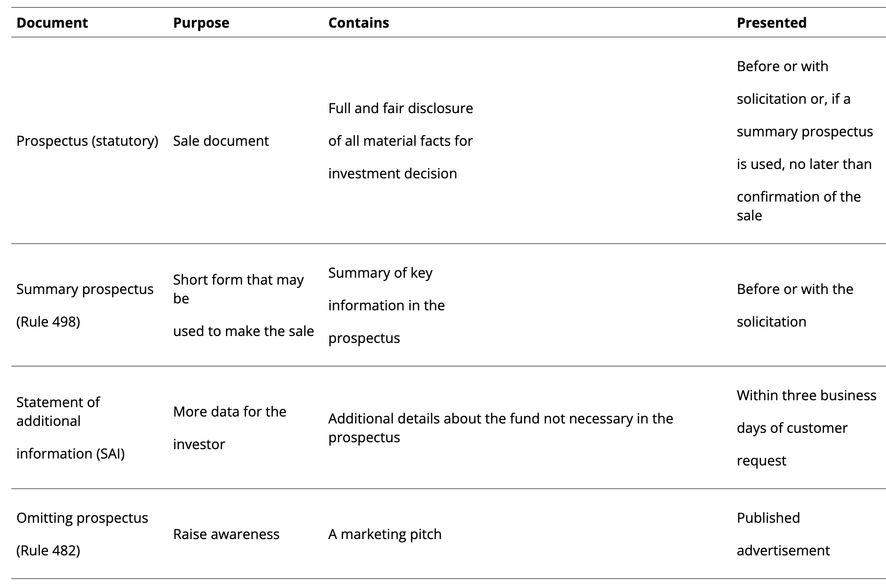Select the Summary prospectus cell
The height and width of the screenshot is (588, 886).
point(85,289)
